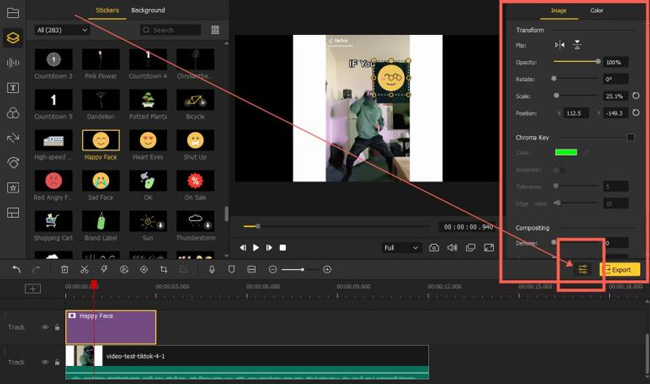
Task: Take a snapshot with the camera icon
Action: click(434, 248)
